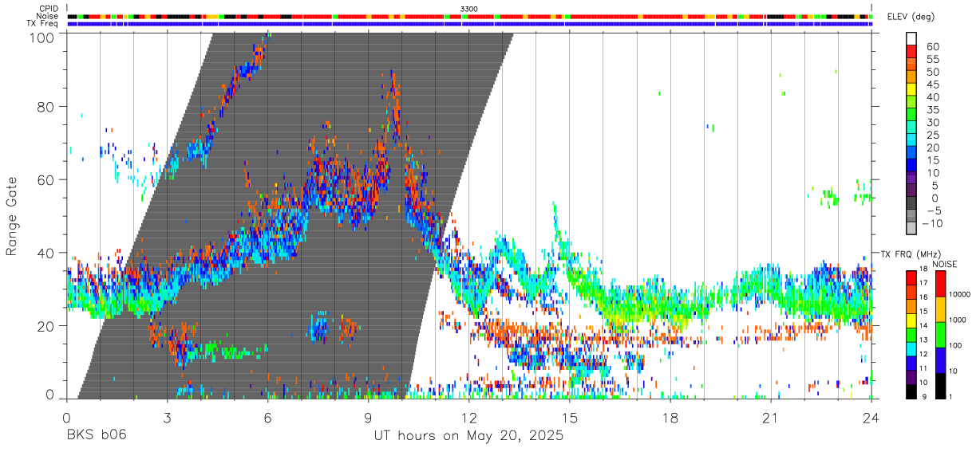Click the '6' UT hours tick label
Viewport: 980px width, 452px height.
[x=268, y=418]
